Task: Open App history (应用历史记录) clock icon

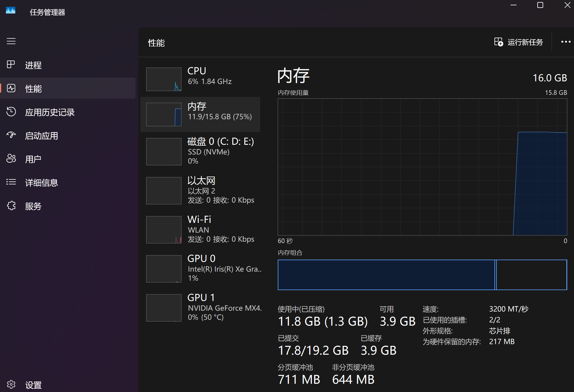Action: (x=11, y=112)
